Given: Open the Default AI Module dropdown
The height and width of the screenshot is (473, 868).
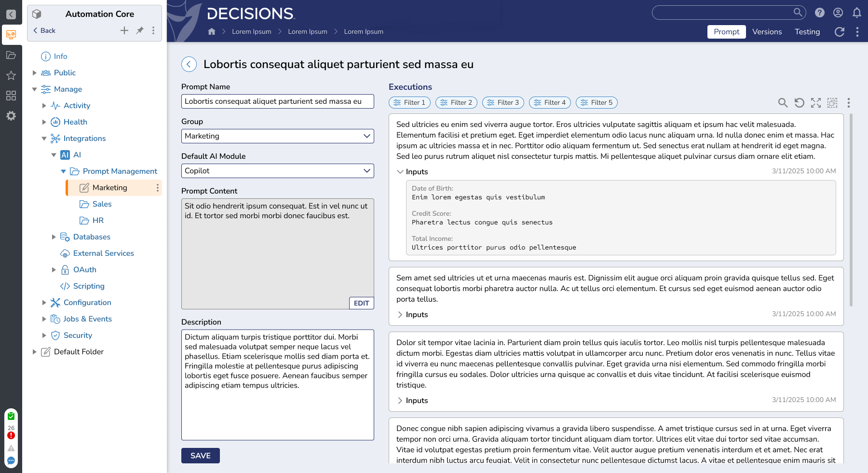Looking at the screenshot, I should point(277,171).
